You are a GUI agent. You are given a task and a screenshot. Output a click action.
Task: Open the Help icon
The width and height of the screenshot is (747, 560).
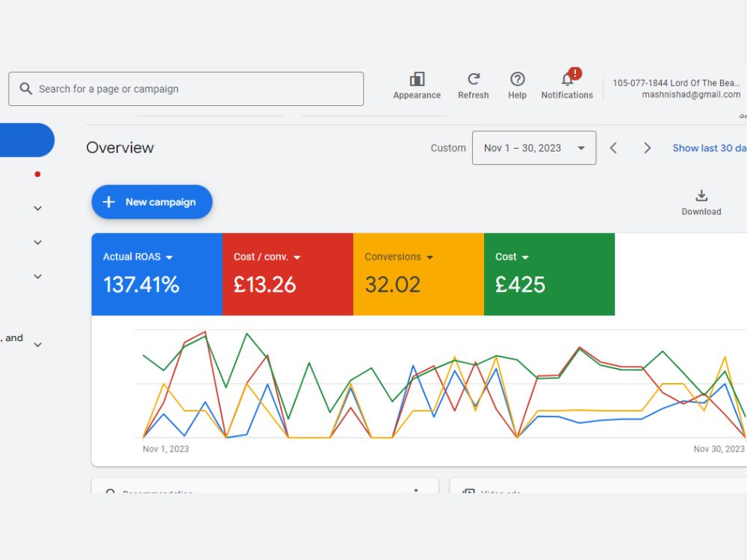point(518,79)
